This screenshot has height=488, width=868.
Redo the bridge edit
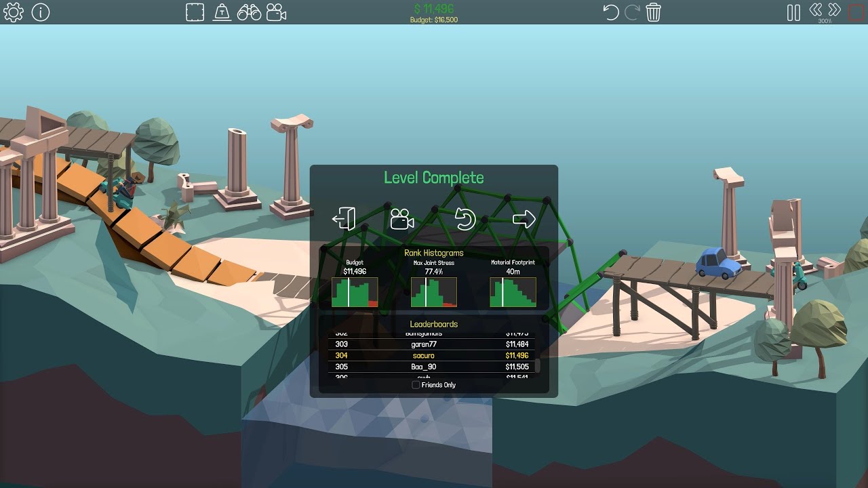click(632, 12)
